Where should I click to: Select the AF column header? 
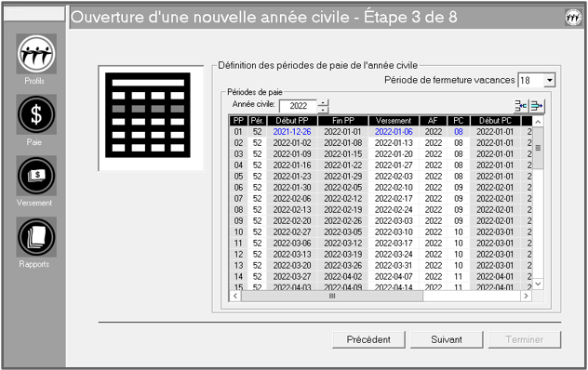[434, 121]
